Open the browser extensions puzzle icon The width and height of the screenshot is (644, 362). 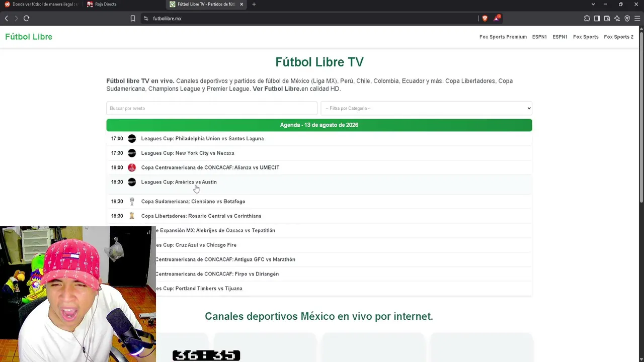[x=587, y=19]
